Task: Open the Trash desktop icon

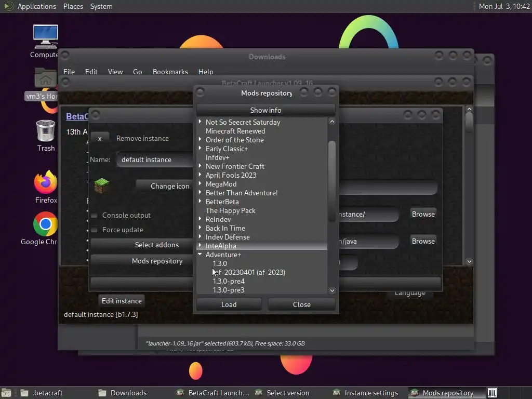Action: [x=46, y=130]
